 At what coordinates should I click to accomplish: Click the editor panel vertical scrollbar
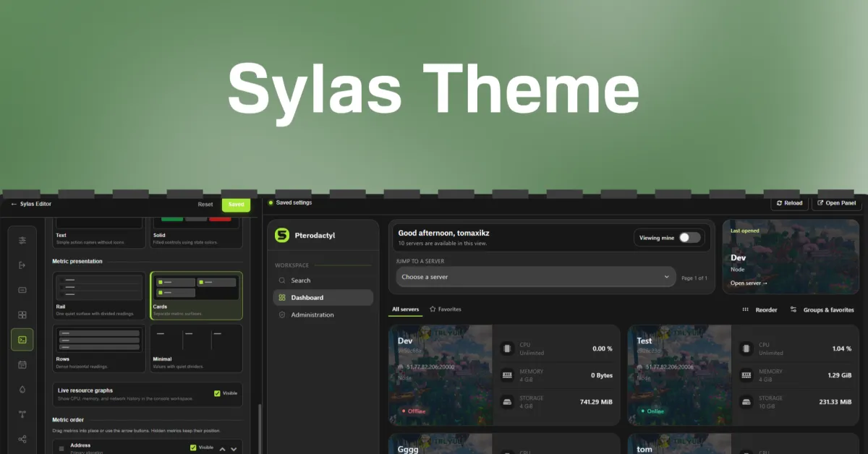click(260, 429)
